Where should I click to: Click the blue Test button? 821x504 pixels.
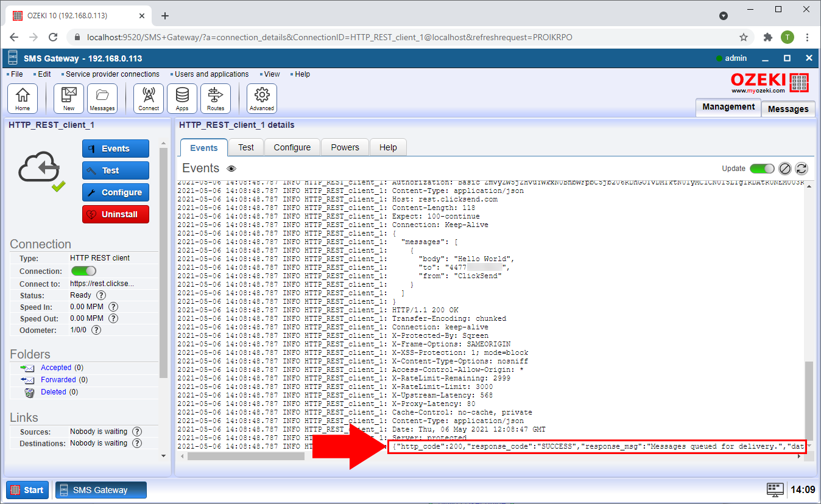pos(116,170)
